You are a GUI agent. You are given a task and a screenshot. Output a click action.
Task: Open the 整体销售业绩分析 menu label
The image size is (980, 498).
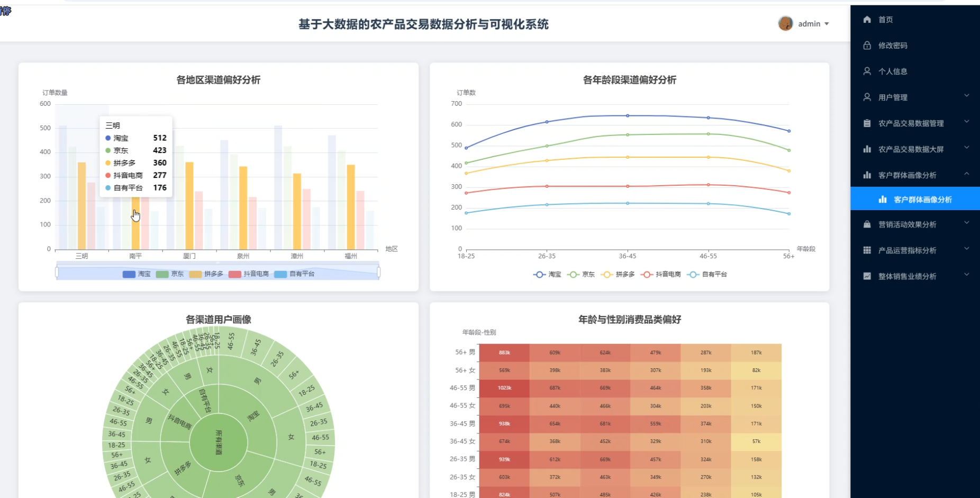(x=907, y=276)
